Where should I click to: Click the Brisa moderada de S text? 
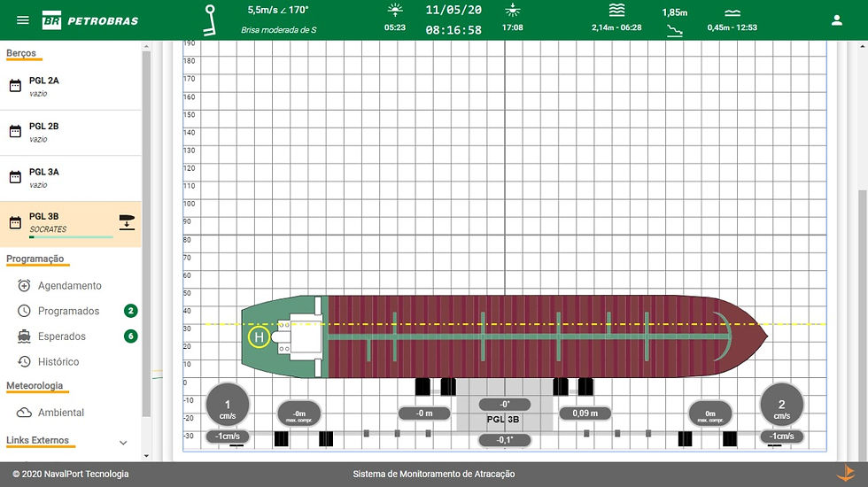coord(278,30)
